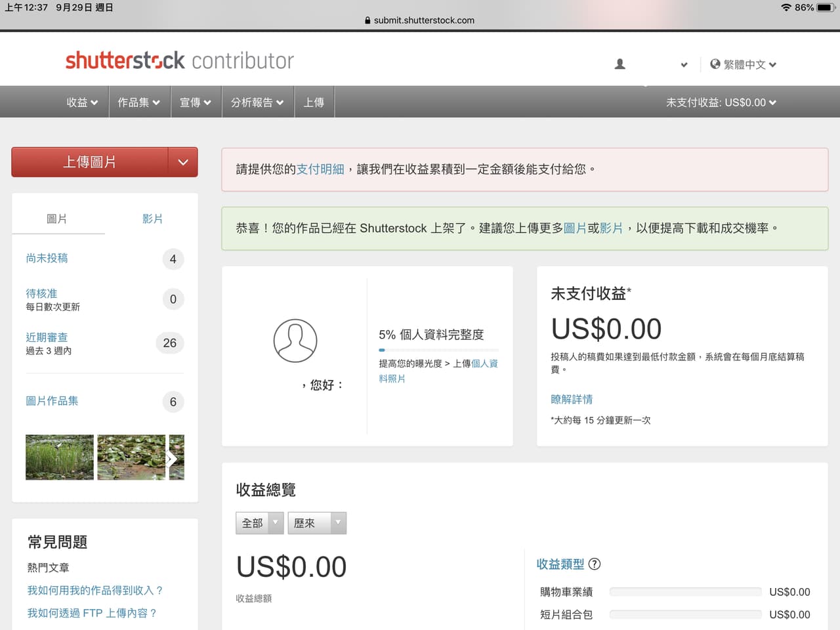
Task: Open the 作品集 menu
Action: point(139,102)
